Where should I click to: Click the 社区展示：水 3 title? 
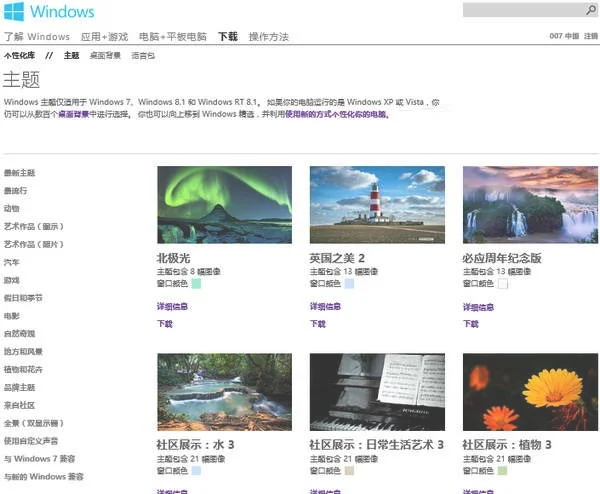click(x=195, y=445)
